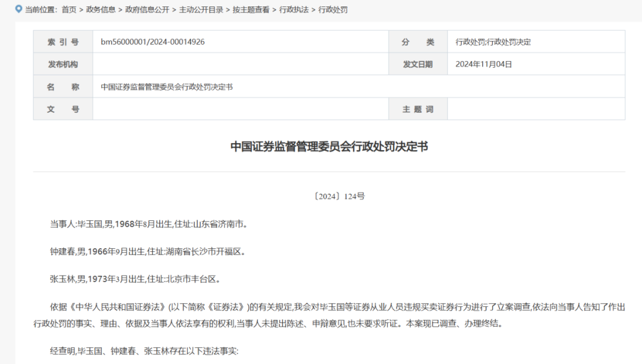
Task: Click the line about 张玉林 in 北京市丰台区
Action: tap(136, 279)
